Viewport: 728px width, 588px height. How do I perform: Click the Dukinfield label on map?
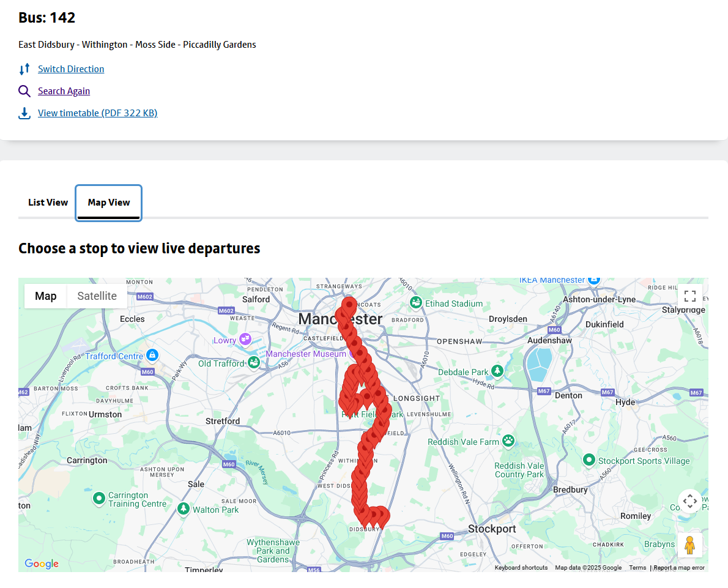(x=604, y=324)
